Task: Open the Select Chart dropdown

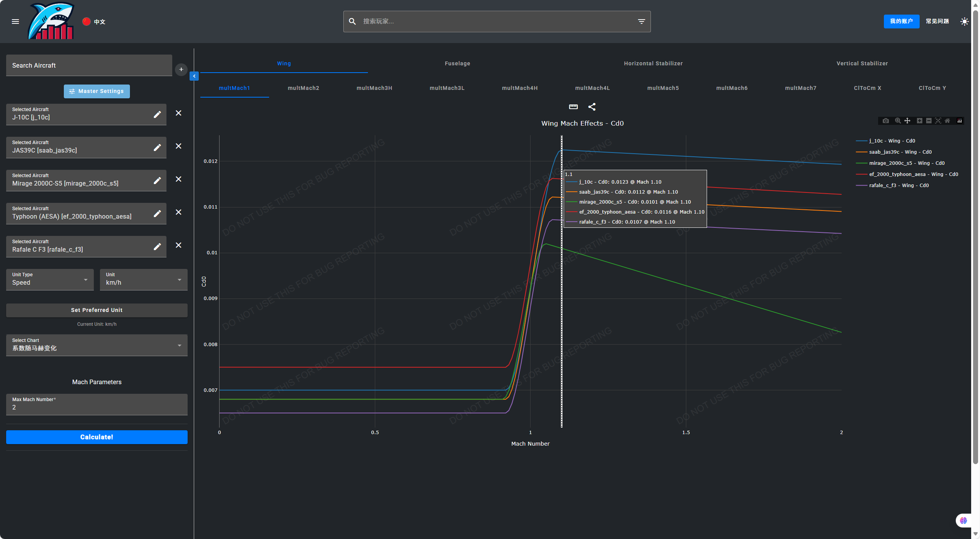Action: click(97, 345)
